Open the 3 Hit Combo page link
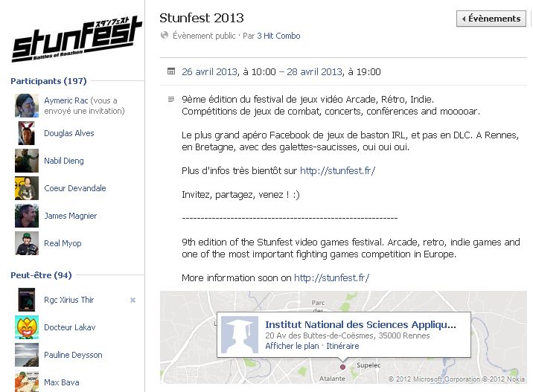Image resolution: width=533 pixels, height=392 pixels. coord(278,36)
